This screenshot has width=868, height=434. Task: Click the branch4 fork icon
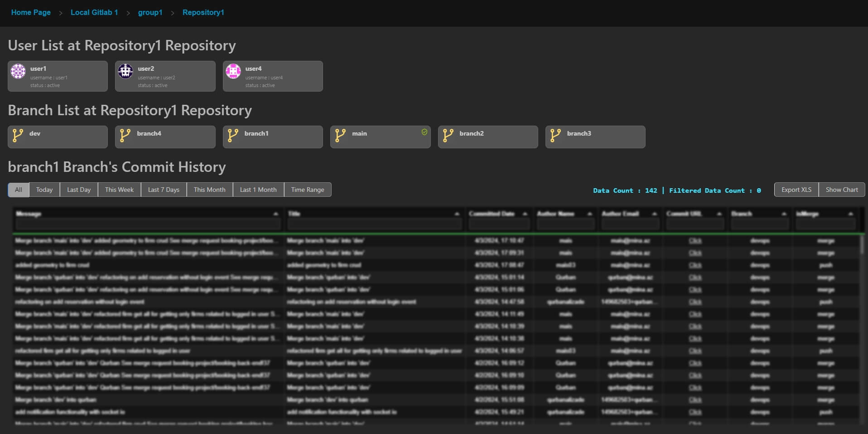tap(125, 136)
